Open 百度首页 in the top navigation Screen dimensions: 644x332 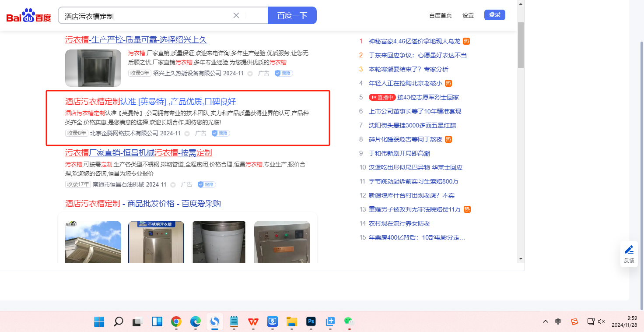(x=440, y=15)
